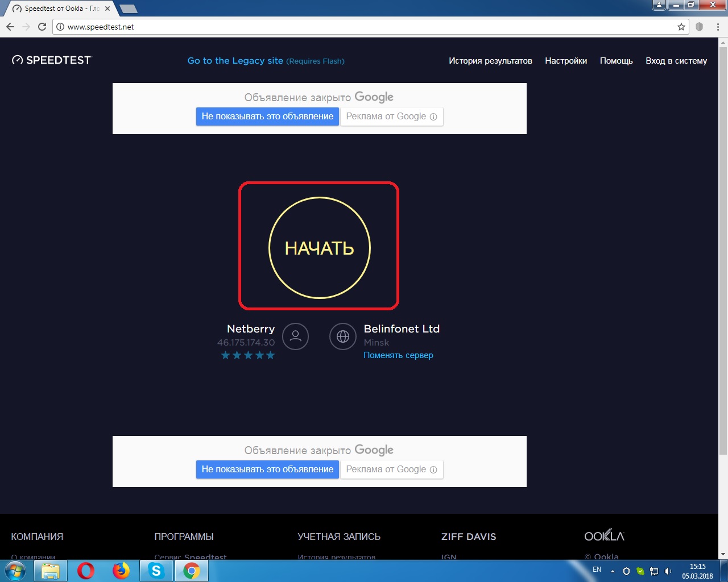
Task: Open Go to the Legacy site link
Action: 266,61
